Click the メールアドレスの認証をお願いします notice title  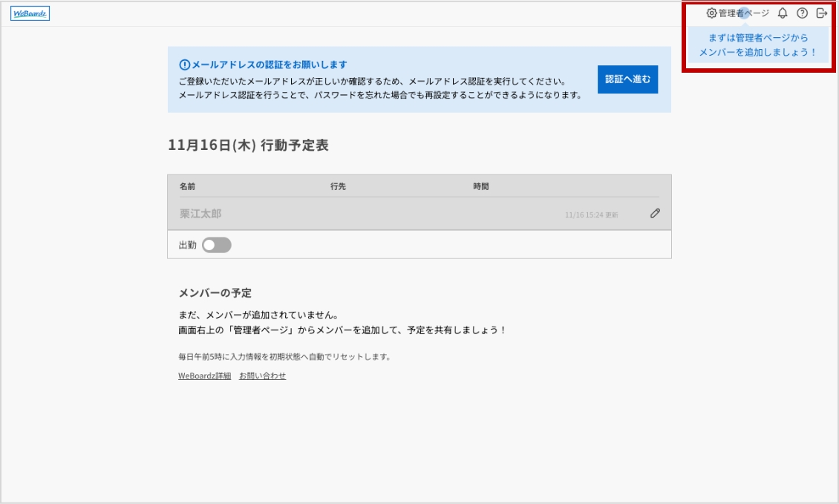(269, 65)
